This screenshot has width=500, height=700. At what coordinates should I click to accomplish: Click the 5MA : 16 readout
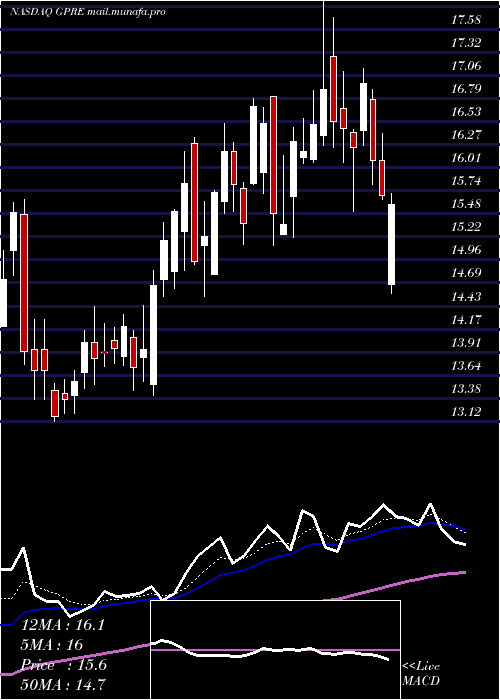click(52, 645)
